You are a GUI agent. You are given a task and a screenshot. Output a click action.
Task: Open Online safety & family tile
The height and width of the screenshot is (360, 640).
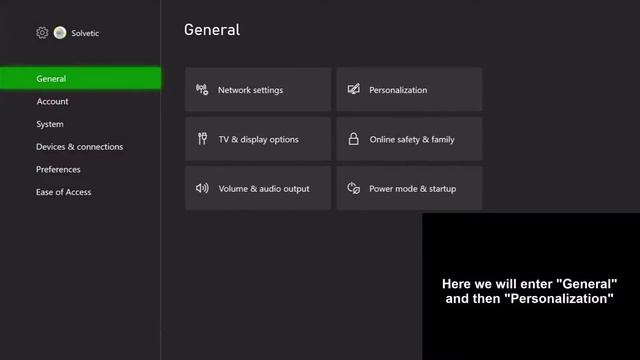[x=409, y=139]
